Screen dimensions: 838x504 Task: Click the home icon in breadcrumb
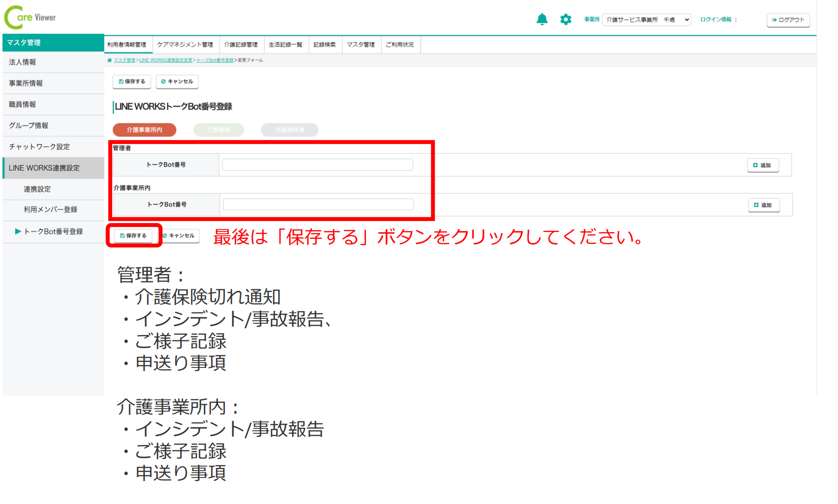(x=110, y=60)
